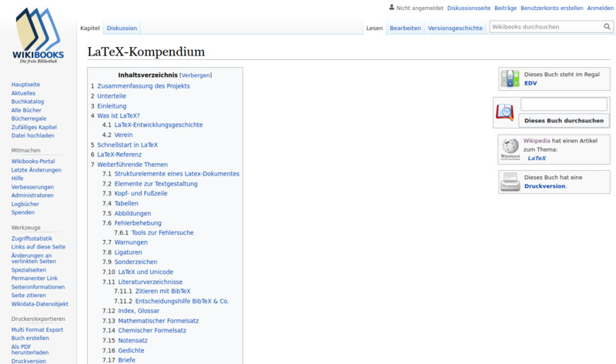The image size is (616, 364).
Task: Click the book search magnifier icon
Action: 504,112
